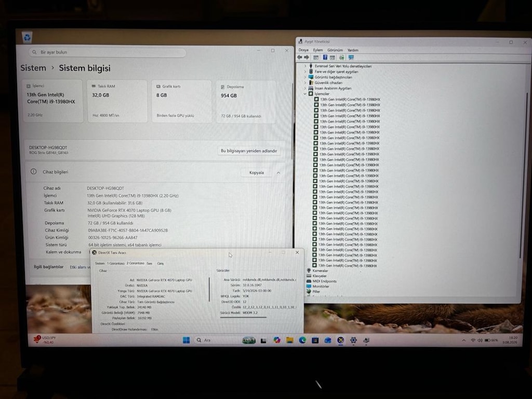Screen dimensions: 532x399
Task: Click the Wi-Fi icon in system tray
Action: tap(473, 340)
